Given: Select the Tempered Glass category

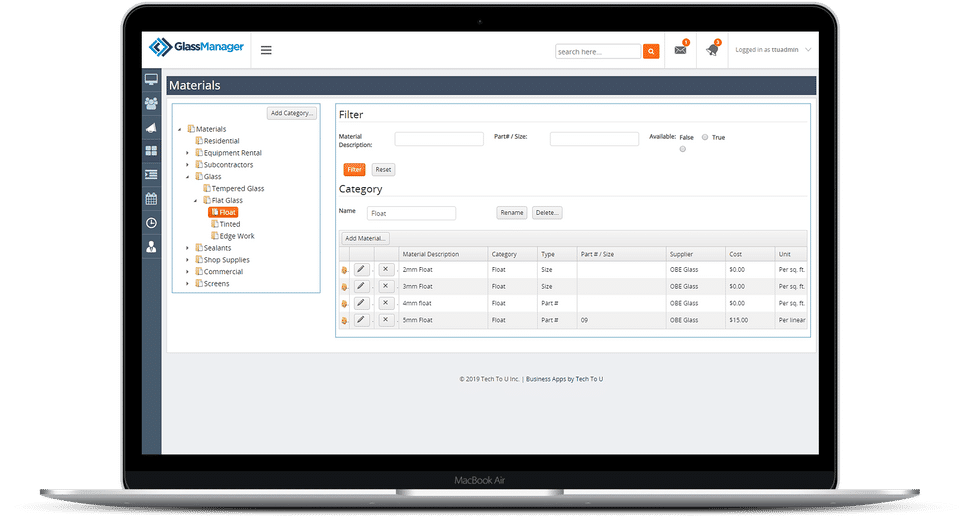Looking at the screenshot, I should pyautogui.click(x=238, y=189).
